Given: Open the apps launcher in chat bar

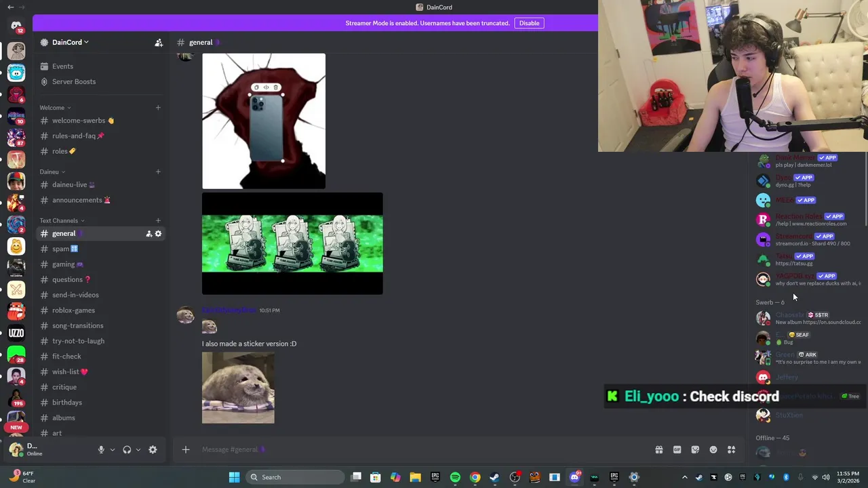Looking at the screenshot, I should pyautogui.click(x=732, y=449).
